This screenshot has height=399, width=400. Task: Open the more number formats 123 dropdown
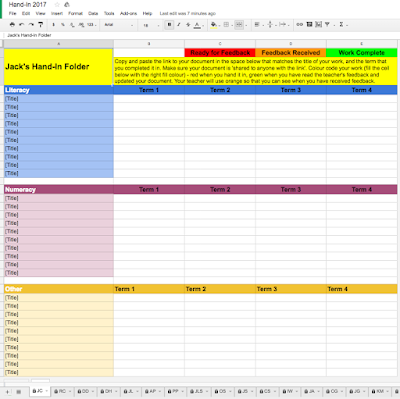click(x=91, y=25)
